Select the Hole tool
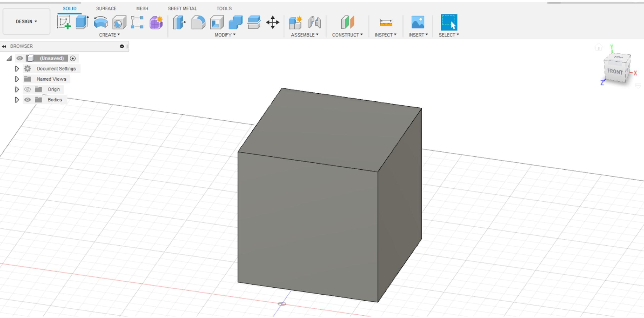644x318 pixels. [119, 23]
